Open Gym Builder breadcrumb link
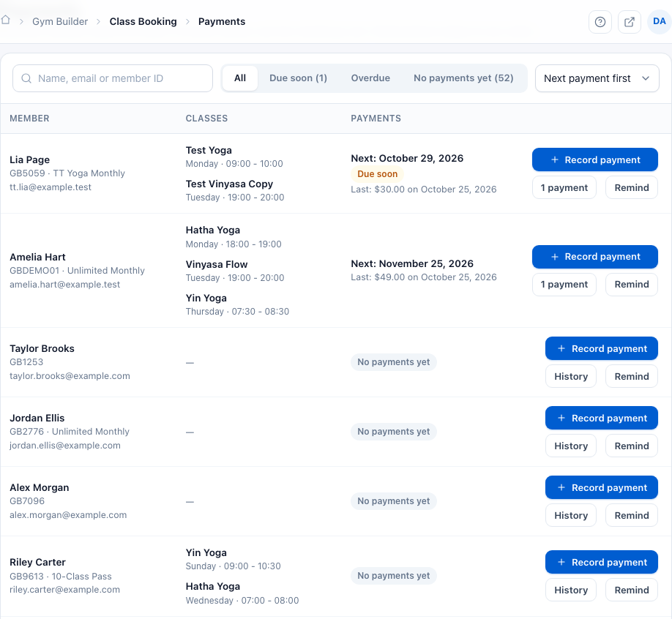672x619 pixels. point(60,21)
